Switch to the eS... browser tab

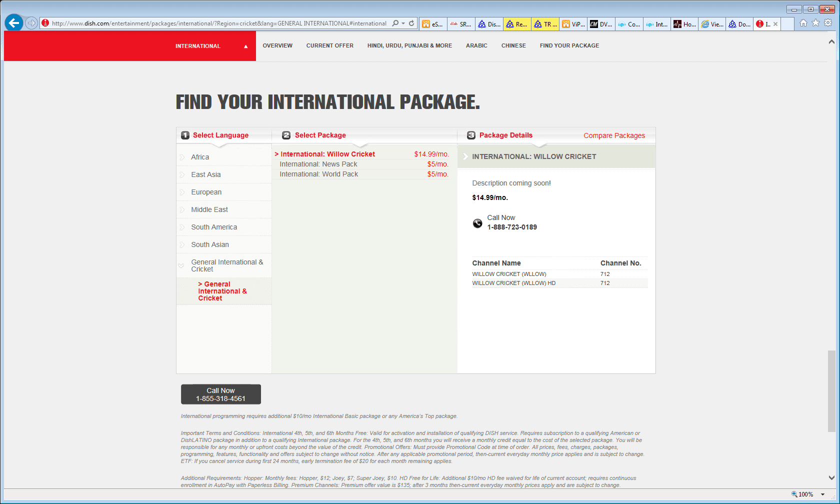pyautogui.click(x=433, y=24)
